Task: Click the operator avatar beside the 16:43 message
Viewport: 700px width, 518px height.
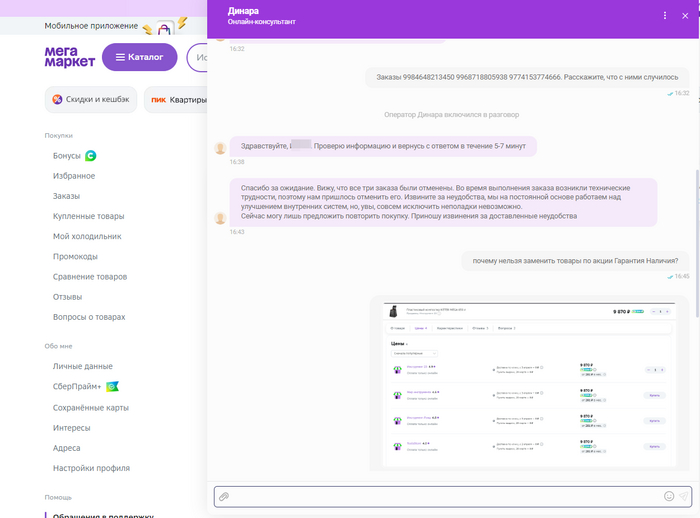Action: [220, 218]
